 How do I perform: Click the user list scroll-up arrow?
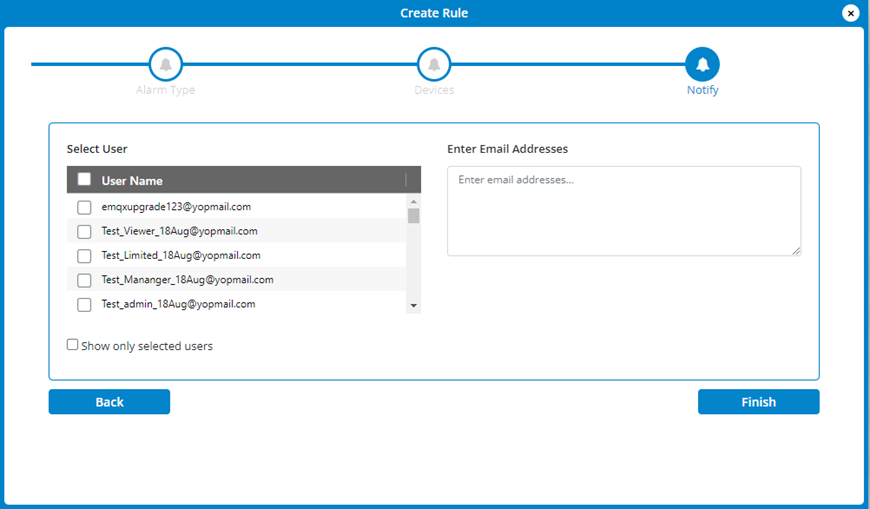(x=413, y=201)
